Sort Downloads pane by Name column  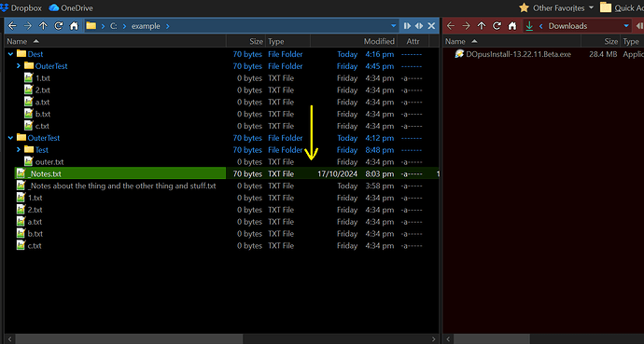click(x=511, y=41)
